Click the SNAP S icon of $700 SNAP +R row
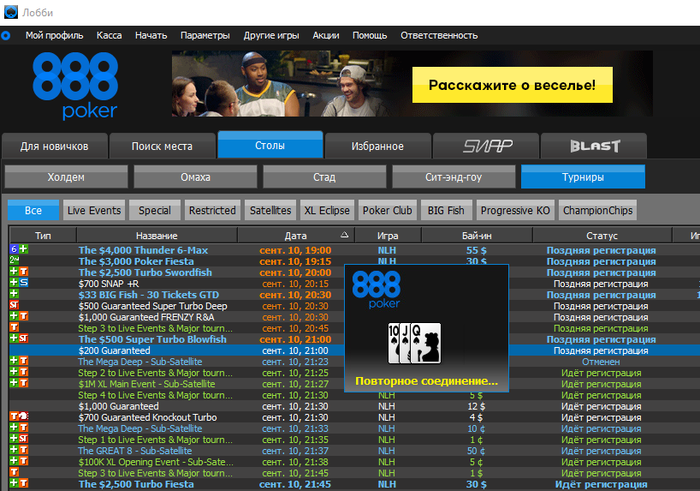This screenshot has height=491, width=700. (24, 283)
